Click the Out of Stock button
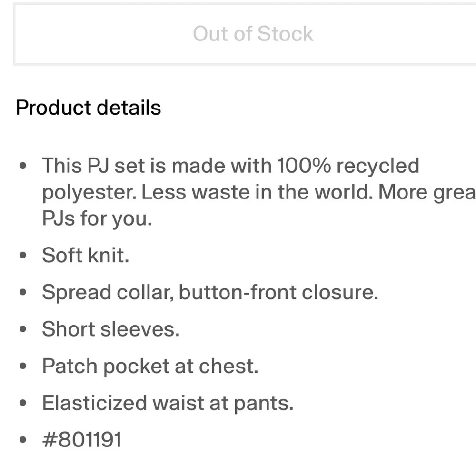476x476 pixels. [245, 34]
